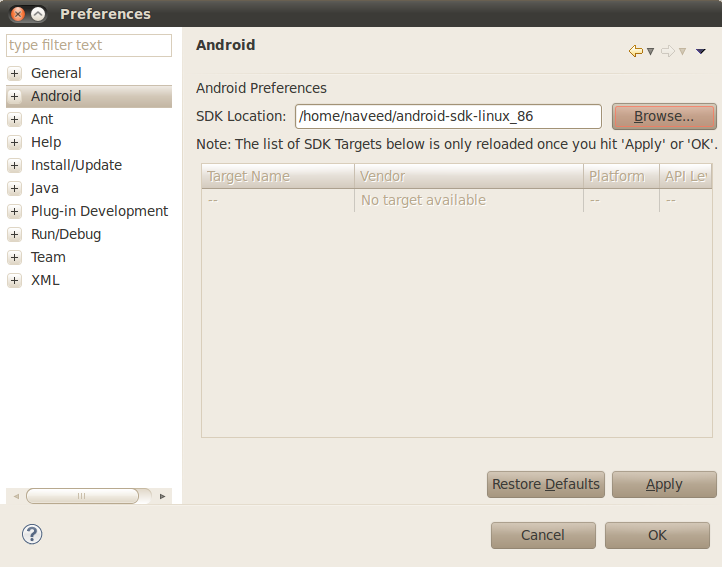The image size is (722, 567).
Task: Click the Cancel button
Action: 543,535
